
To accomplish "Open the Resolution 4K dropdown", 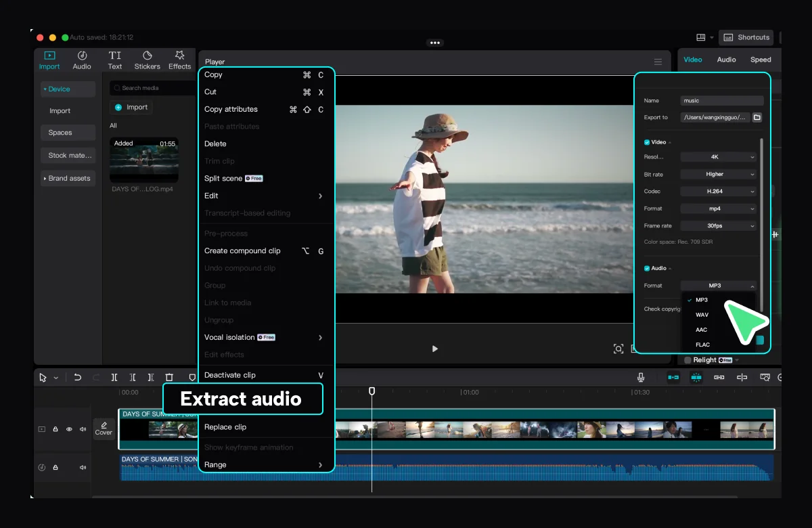I will point(718,157).
